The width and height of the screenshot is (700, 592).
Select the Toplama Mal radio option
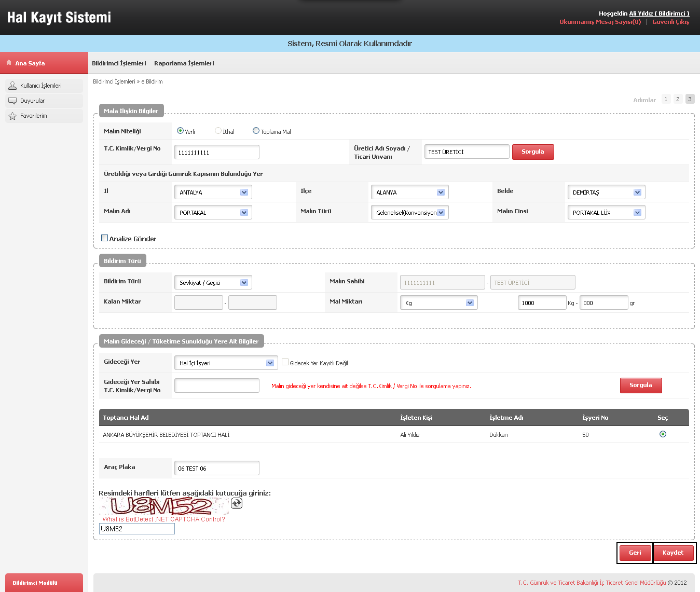click(256, 131)
